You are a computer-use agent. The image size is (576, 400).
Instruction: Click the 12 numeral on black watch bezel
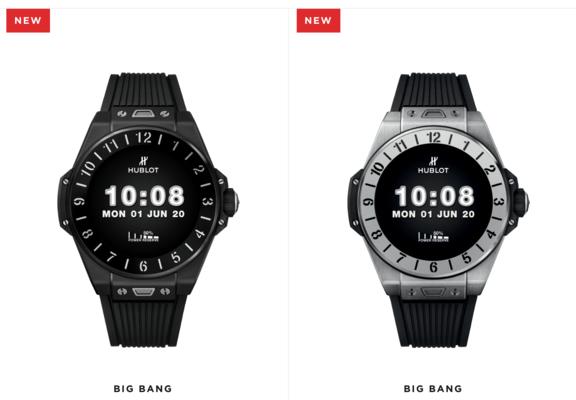(143, 137)
